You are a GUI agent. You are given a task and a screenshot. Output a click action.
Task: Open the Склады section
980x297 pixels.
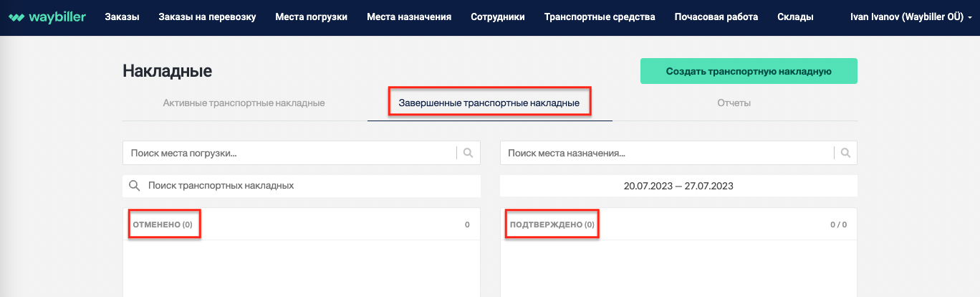pos(795,16)
